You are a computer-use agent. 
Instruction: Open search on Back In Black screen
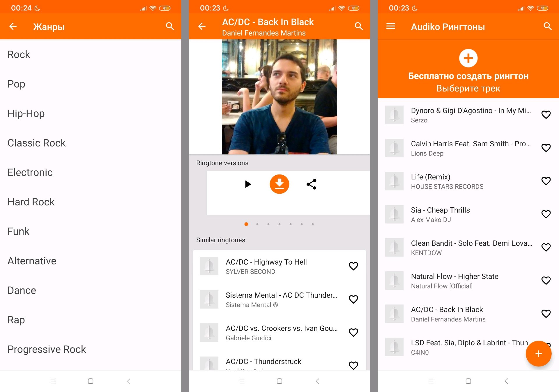pos(359,26)
